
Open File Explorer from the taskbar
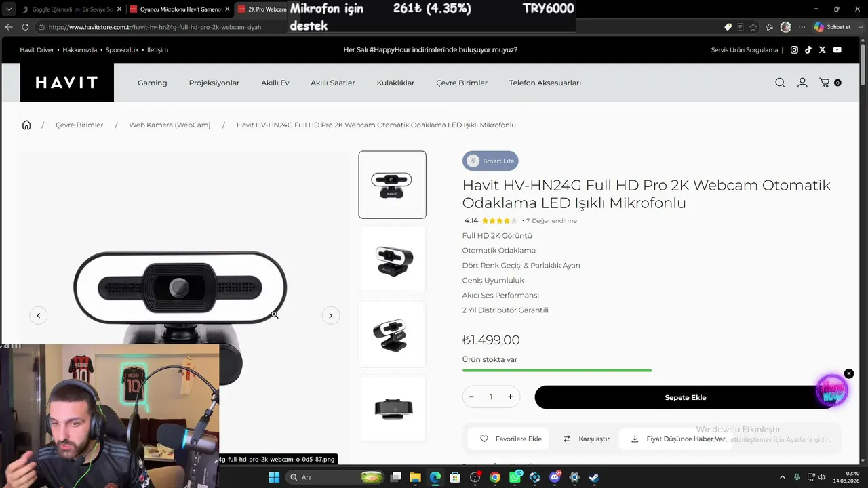point(416,477)
